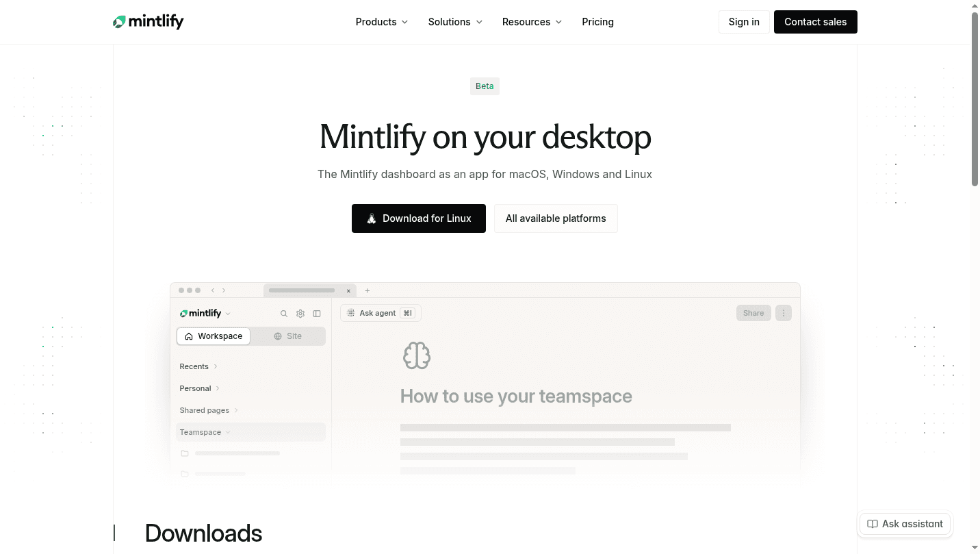Collapse the Teamspace section
The image size is (980, 554).
(x=250, y=432)
